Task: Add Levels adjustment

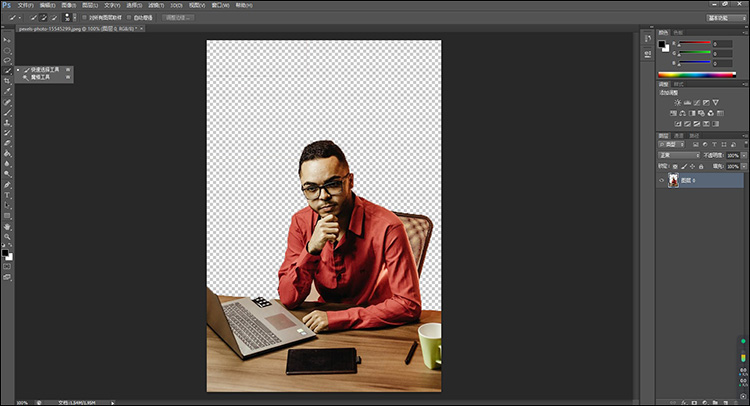Action: coord(687,102)
